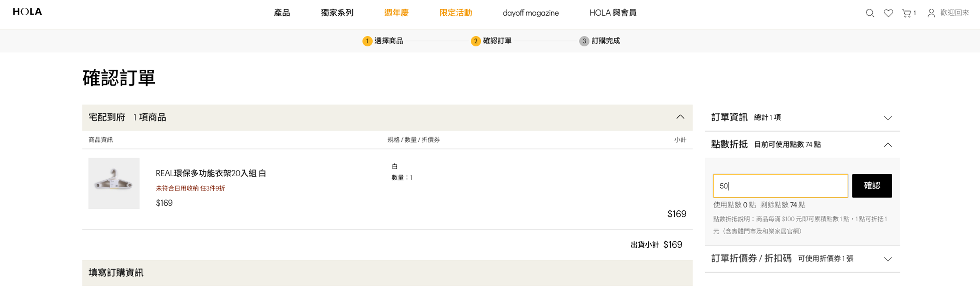The width and height of the screenshot is (980, 291).
Task: Open the 產品 menu
Action: click(x=281, y=13)
